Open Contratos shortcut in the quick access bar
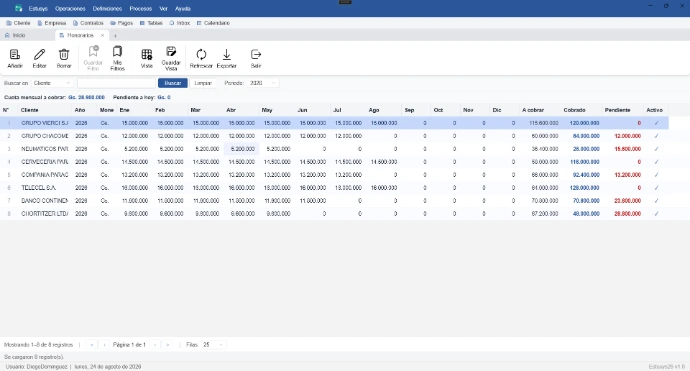690x371 pixels. (x=88, y=23)
